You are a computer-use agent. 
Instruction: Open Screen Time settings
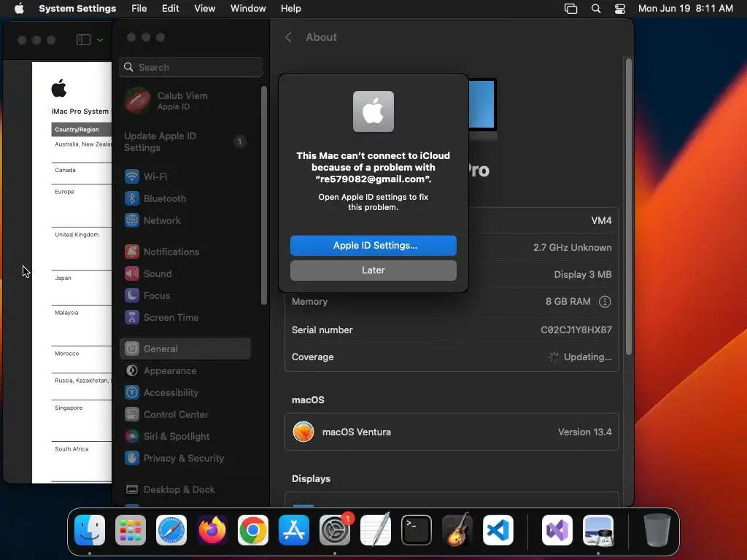click(185, 318)
